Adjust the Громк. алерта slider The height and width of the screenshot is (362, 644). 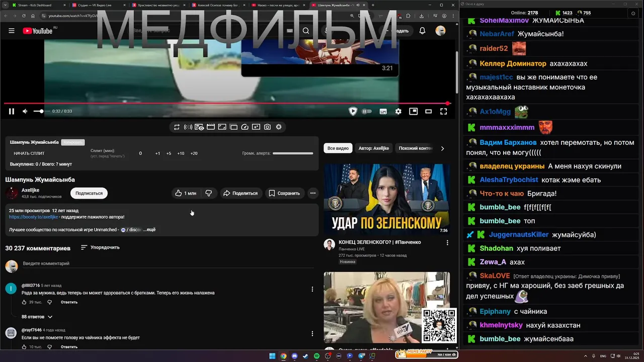tap(293, 153)
